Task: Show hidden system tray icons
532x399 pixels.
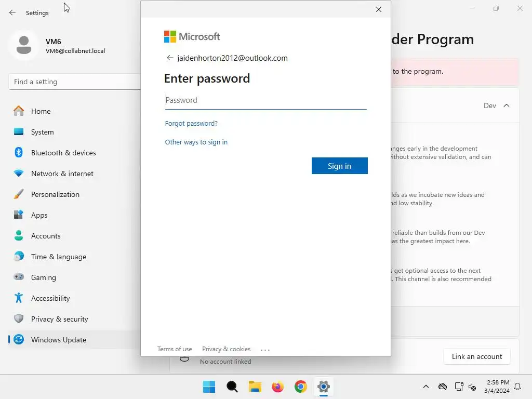Action: (426, 387)
